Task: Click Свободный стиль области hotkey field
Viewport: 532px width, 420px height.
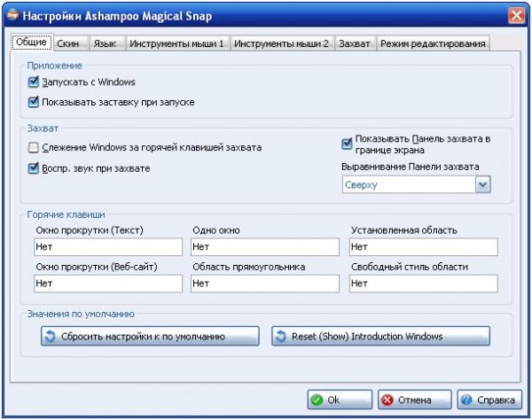Action: point(424,284)
